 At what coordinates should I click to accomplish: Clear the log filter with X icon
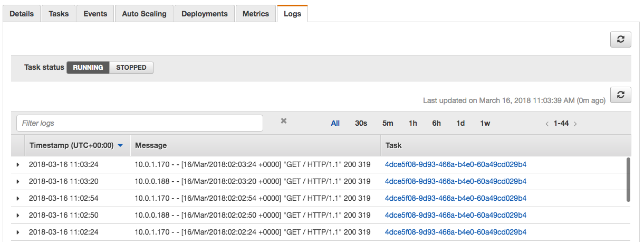(284, 121)
